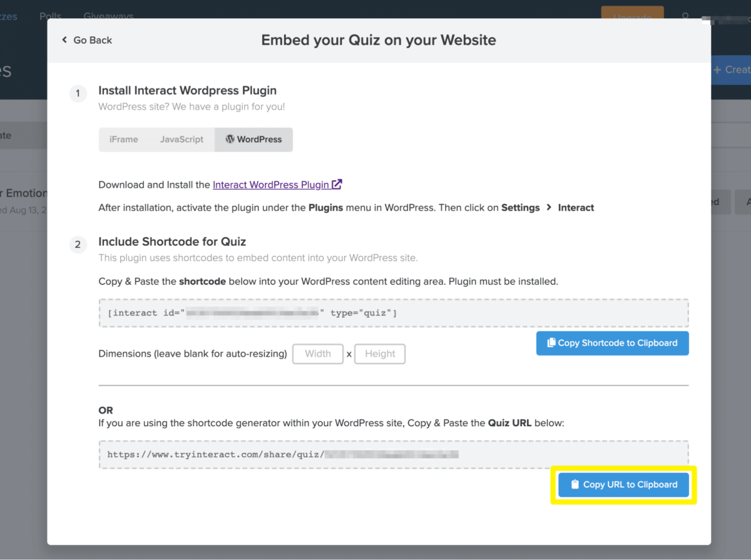Click the step 2 numbered circle icon
Screen dimensions: 751x560
click(x=78, y=245)
